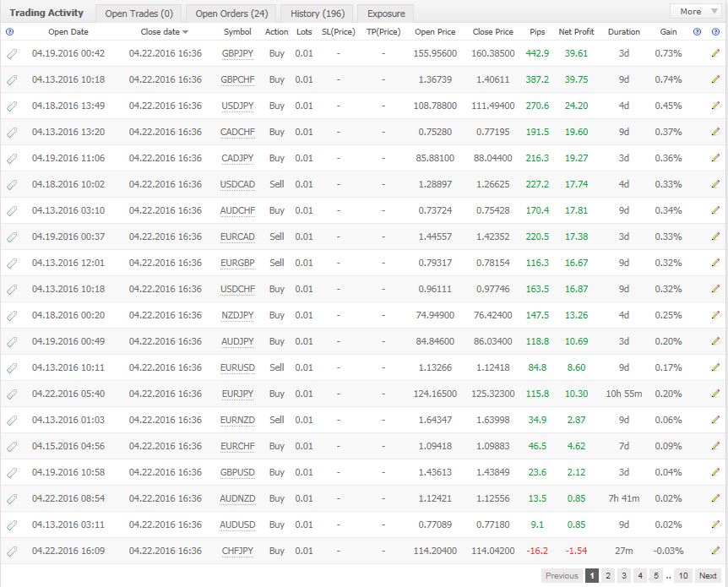Screen dimensions: 728x587
Task: Open the Open Orders (24) tab
Action: click(x=231, y=14)
